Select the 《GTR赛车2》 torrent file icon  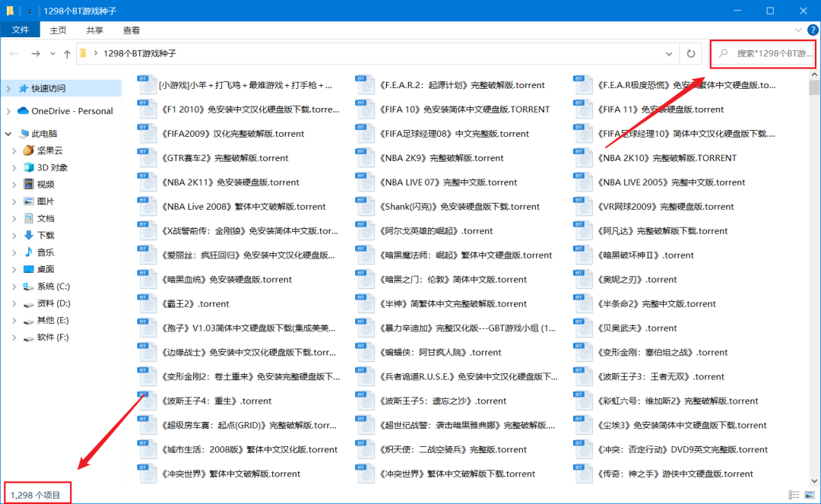pyautogui.click(x=147, y=157)
